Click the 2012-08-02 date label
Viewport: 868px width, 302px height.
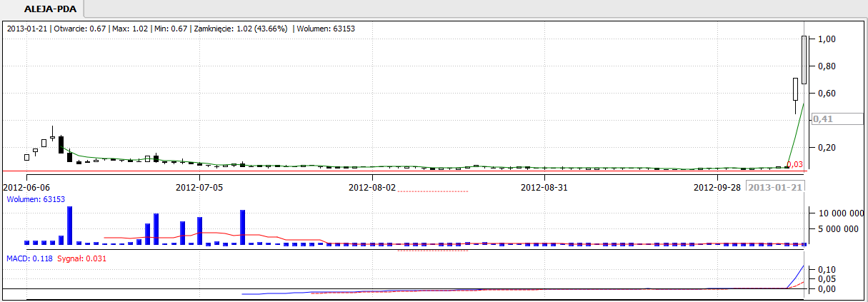click(372, 188)
